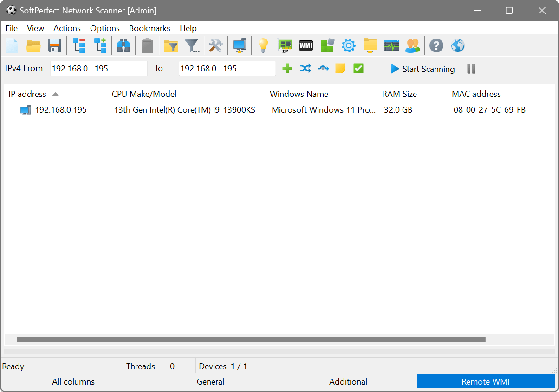Click RAM Size column header
The height and width of the screenshot is (392, 559).
coord(413,94)
